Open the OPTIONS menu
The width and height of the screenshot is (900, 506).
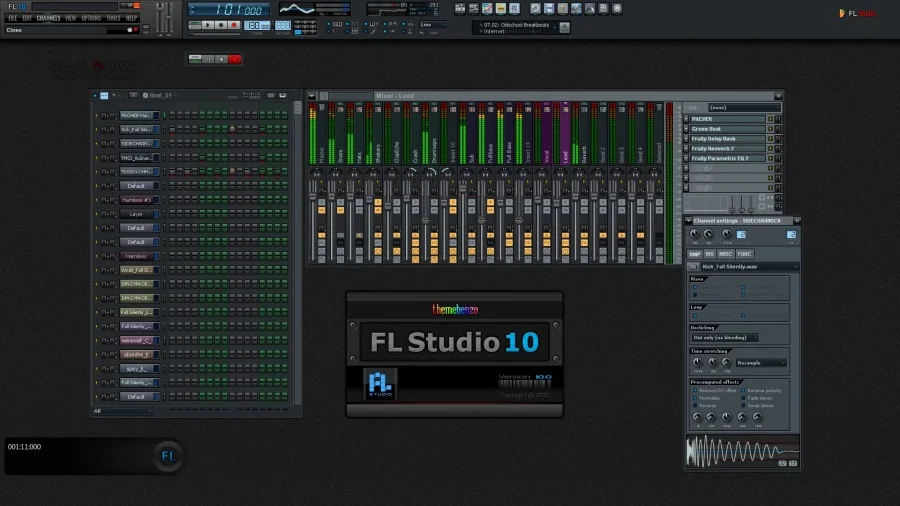91,18
